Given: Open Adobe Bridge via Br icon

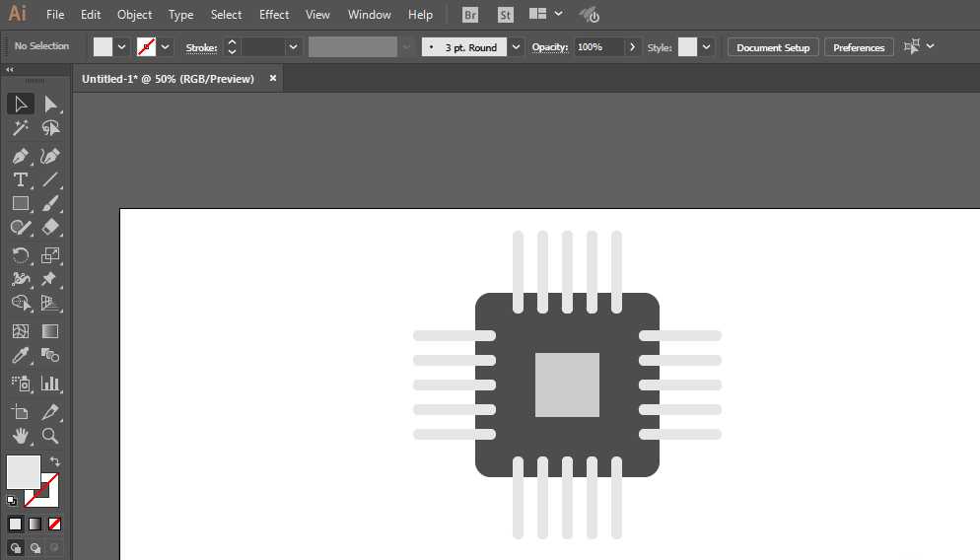Looking at the screenshot, I should point(470,15).
